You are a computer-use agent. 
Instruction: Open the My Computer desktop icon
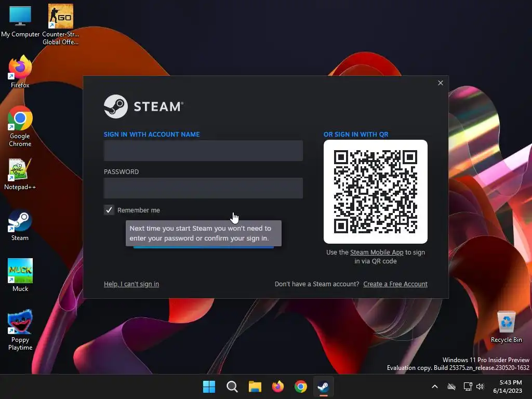20,21
